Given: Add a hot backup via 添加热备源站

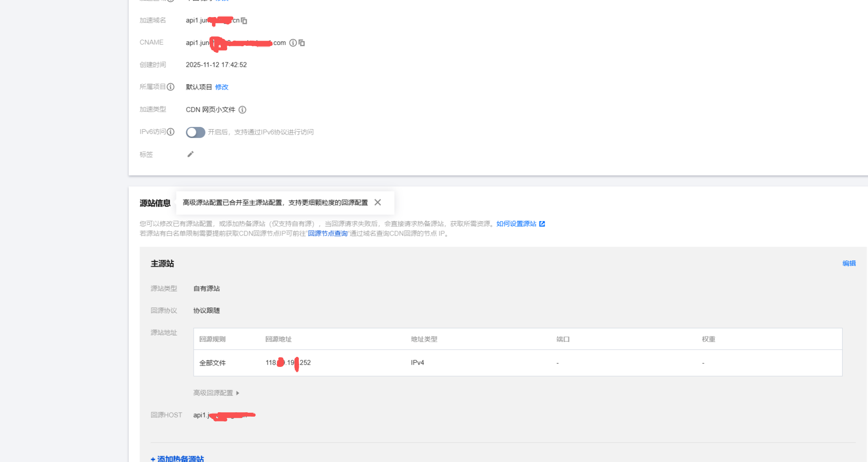Looking at the screenshot, I should [x=178, y=458].
